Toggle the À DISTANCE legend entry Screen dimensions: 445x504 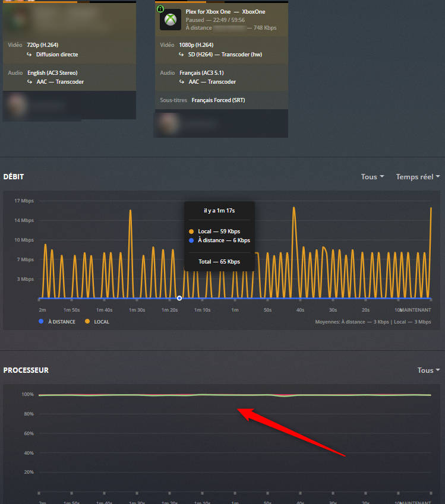[57, 322]
